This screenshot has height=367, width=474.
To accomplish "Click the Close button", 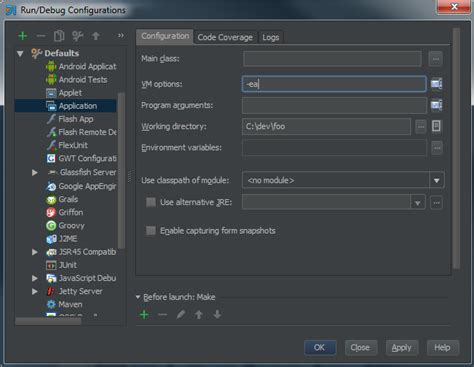I will [x=360, y=348].
